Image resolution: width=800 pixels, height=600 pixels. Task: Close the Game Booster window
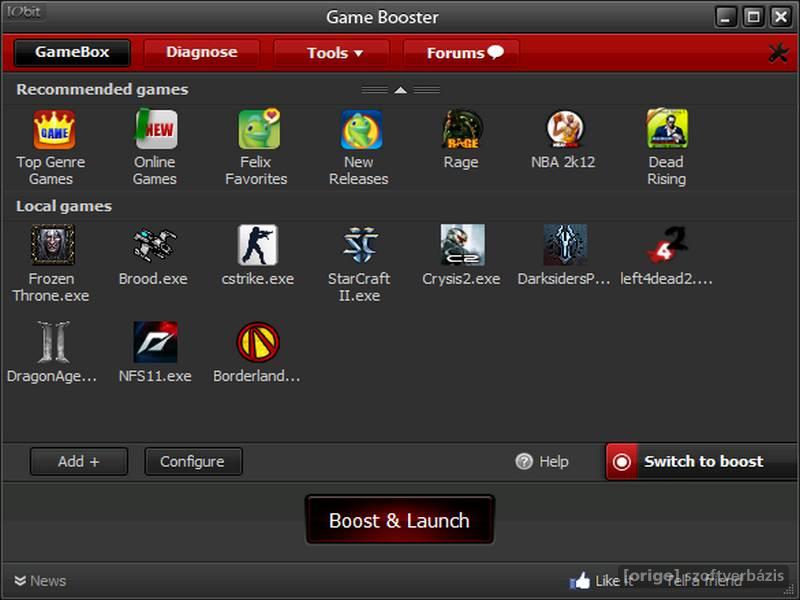click(x=781, y=17)
